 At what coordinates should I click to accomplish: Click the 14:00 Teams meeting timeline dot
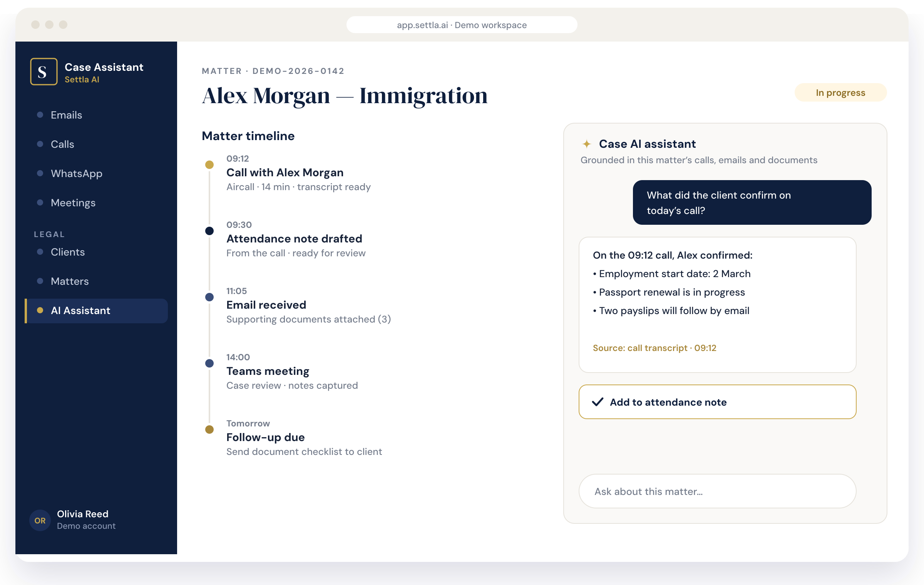209,363
